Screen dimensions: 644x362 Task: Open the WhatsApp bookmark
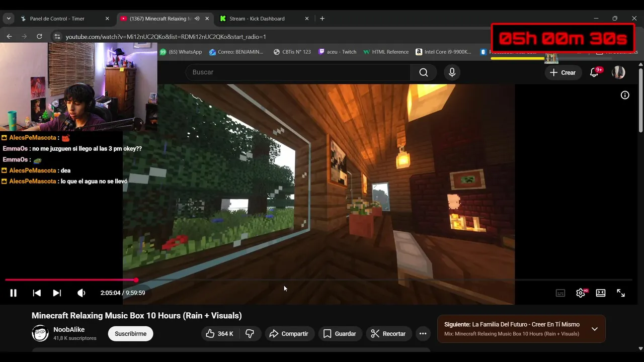point(181,52)
